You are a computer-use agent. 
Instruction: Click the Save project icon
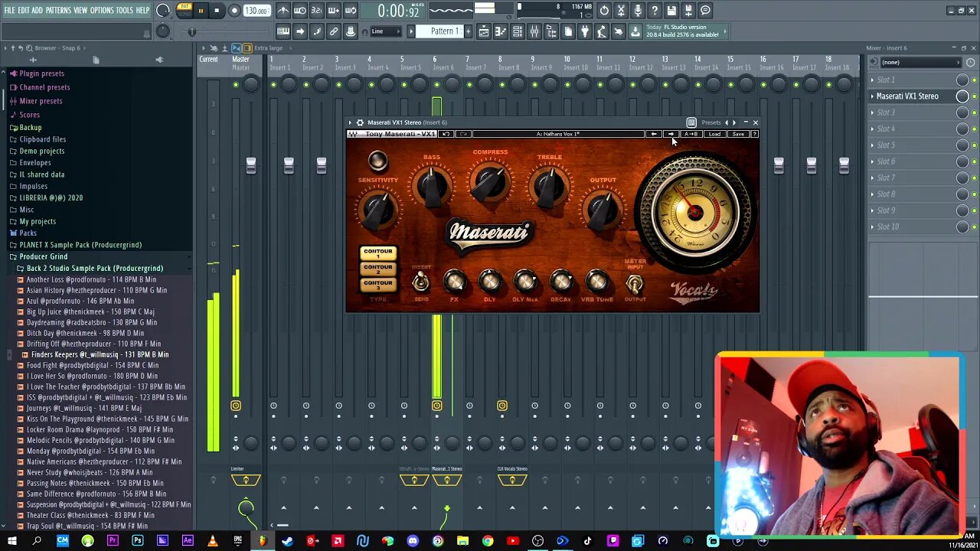pyautogui.click(x=671, y=11)
